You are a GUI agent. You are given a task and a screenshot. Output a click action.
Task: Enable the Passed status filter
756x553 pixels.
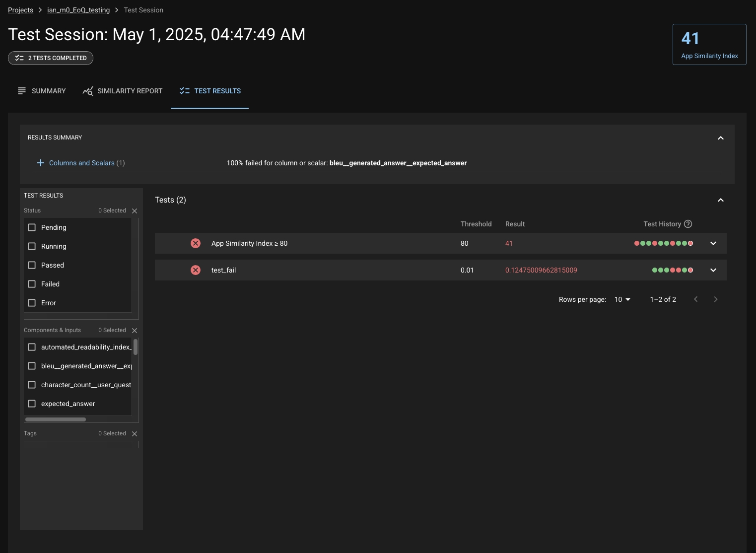click(32, 265)
